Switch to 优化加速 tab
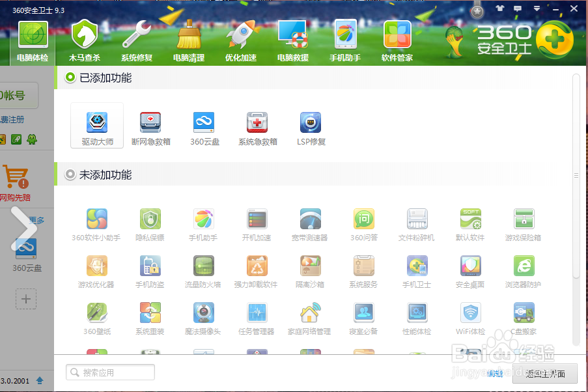This screenshot has height=392, width=588. (241, 42)
